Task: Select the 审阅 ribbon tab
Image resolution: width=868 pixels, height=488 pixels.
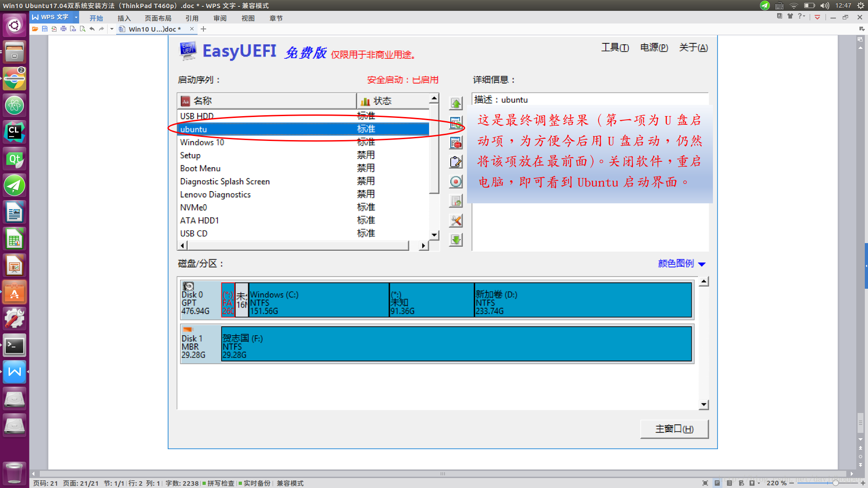Action: 220,18
